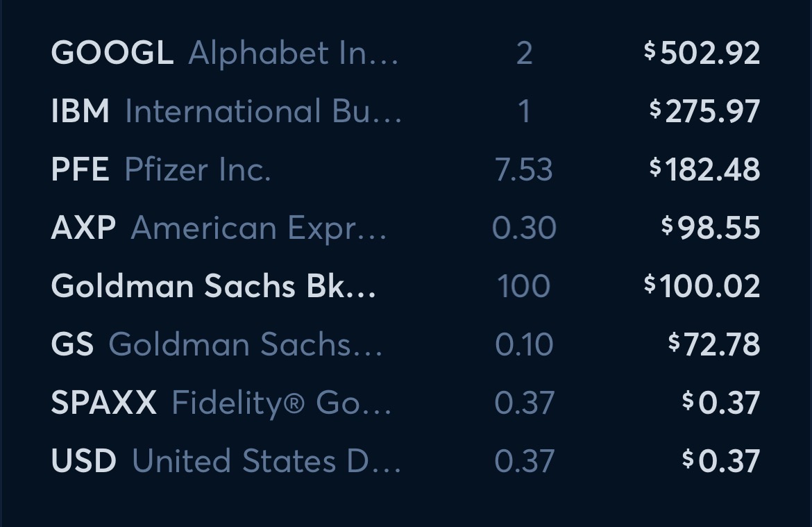Viewport: 812px width, 527px height.
Task: Select the Alphabet Inc company name
Action: click(293, 53)
